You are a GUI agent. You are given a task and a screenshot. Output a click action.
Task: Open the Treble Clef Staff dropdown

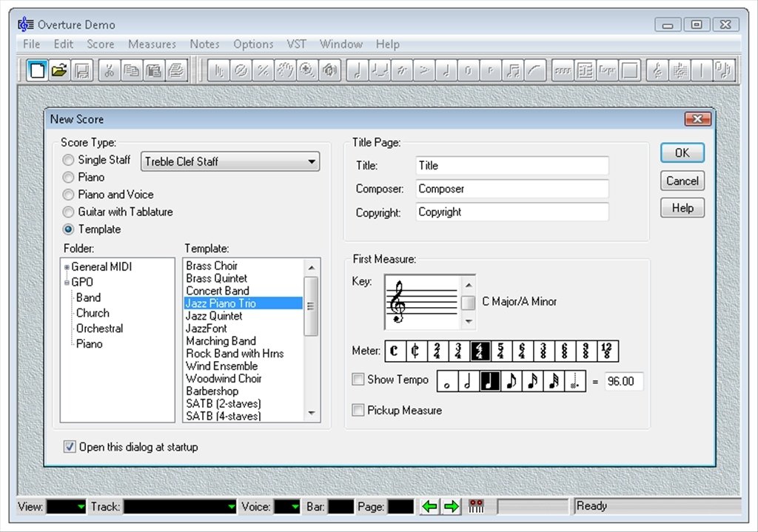point(230,161)
